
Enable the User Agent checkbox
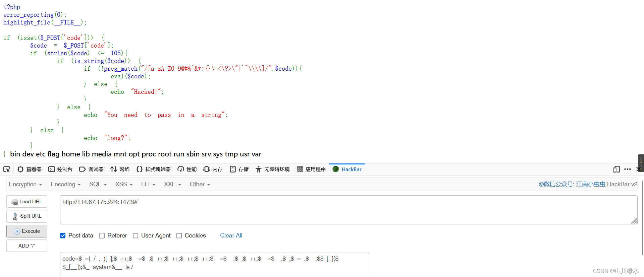pos(136,235)
